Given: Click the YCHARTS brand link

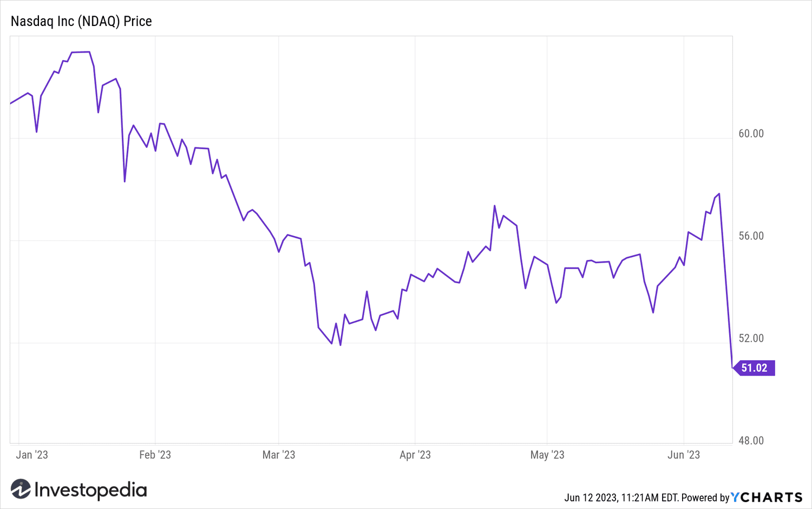Looking at the screenshot, I should coord(767,497).
